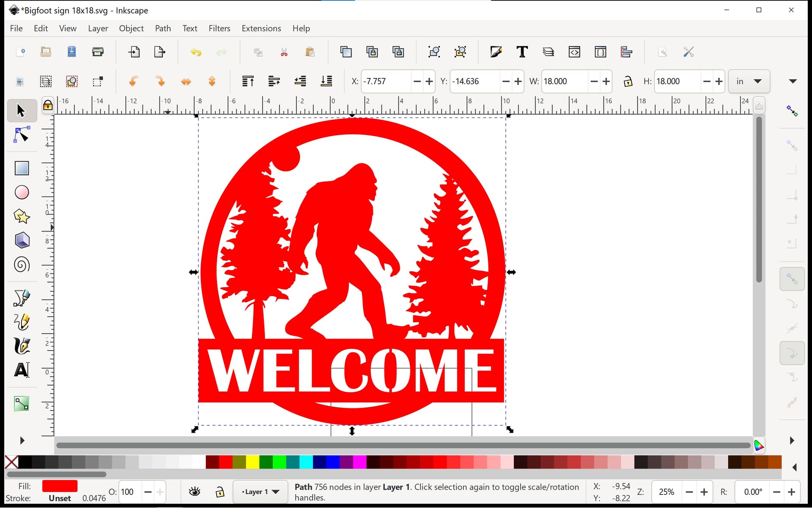Toggle current layer visibility eye
The image size is (812, 508).
pyautogui.click(x=195, y=491)
